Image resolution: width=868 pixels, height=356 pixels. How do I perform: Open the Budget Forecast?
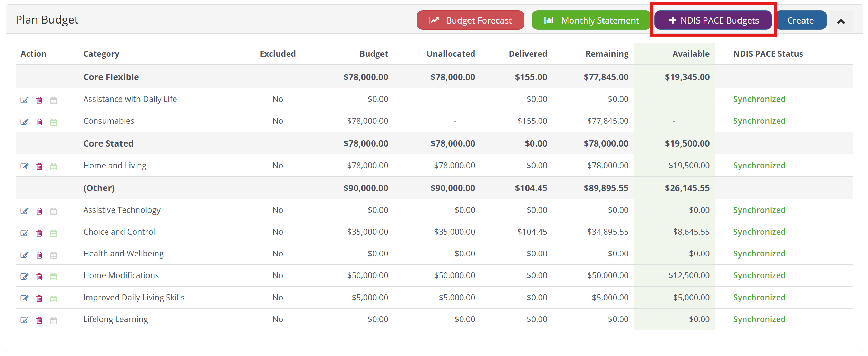[470, 20]
